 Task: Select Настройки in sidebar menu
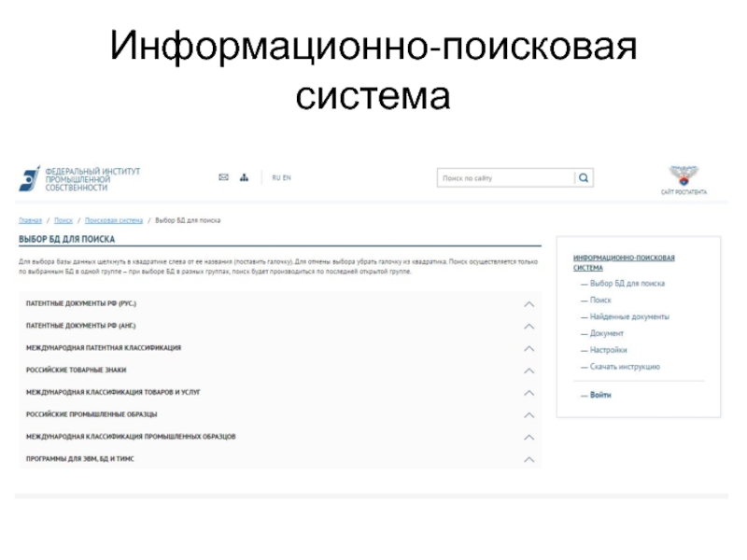tap(608, 350)
